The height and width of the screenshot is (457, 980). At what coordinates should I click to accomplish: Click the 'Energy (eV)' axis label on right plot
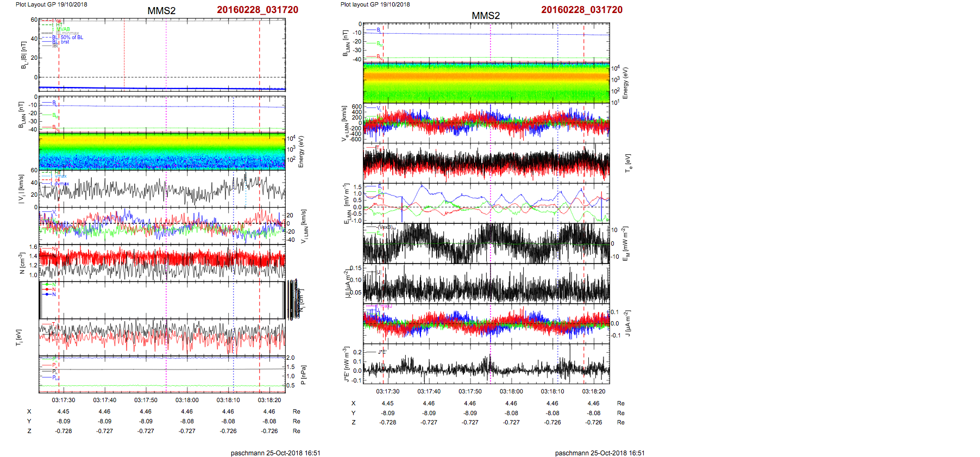[625, 83]
